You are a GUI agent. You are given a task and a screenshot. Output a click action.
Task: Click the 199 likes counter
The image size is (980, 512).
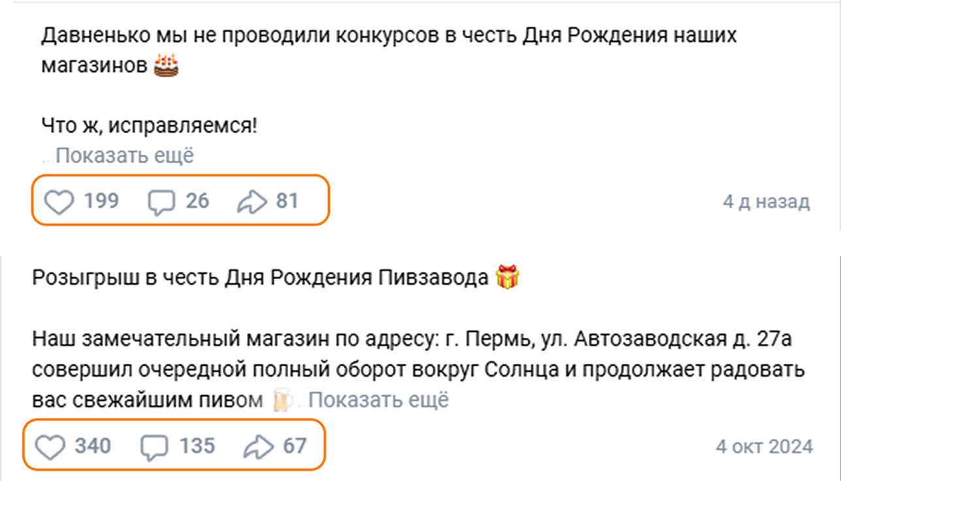click(101, 200)
